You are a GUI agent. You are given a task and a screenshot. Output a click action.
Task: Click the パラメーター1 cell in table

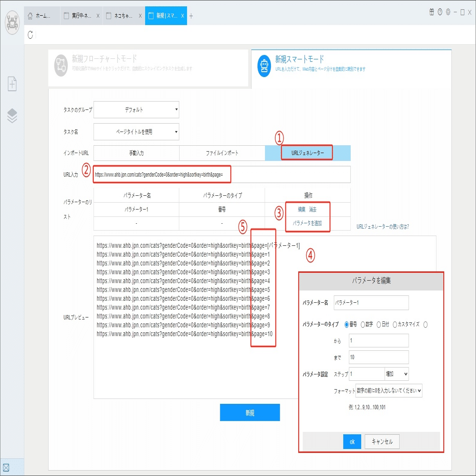(x=136, y=210)
